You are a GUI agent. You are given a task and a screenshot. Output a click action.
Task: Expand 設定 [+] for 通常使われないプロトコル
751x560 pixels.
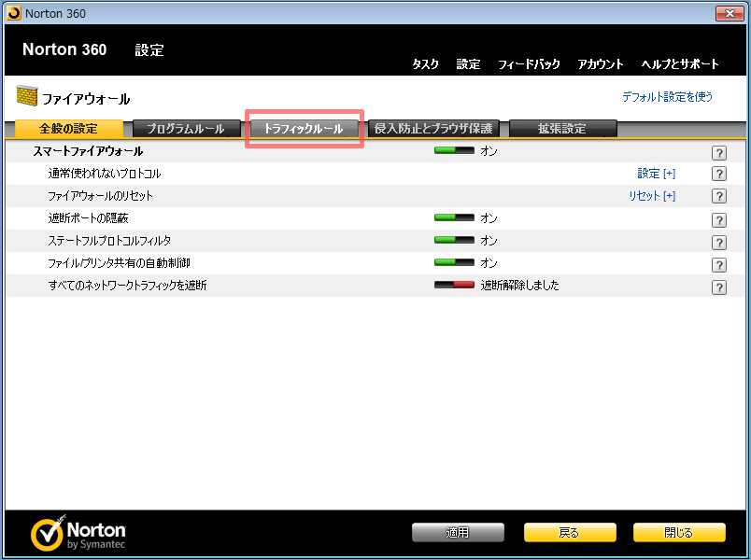tap(656, 174)
